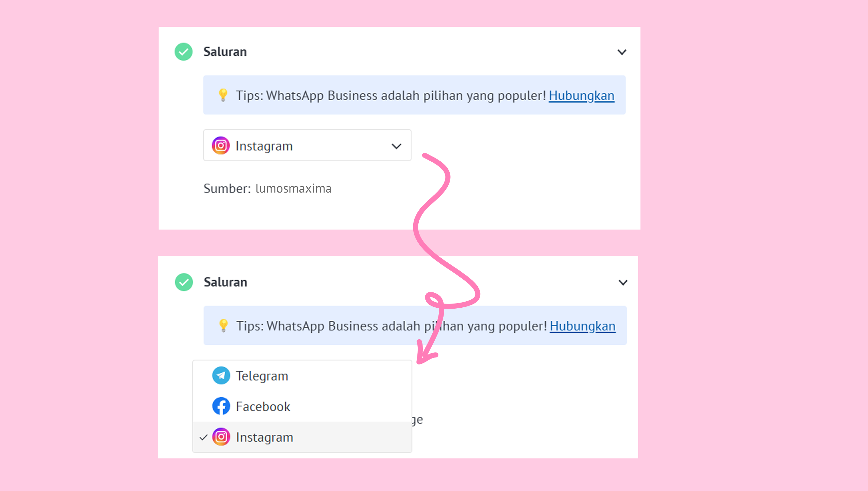Click the lightbulb icon in the top tip
This screenshot has height=491, width=868.
click(223, 95)
